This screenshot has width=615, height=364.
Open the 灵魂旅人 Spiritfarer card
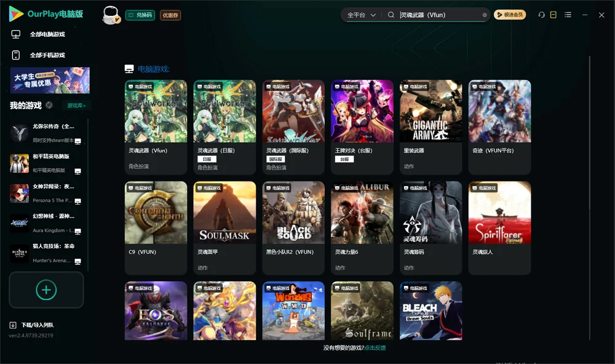click(x=499, y=228)
